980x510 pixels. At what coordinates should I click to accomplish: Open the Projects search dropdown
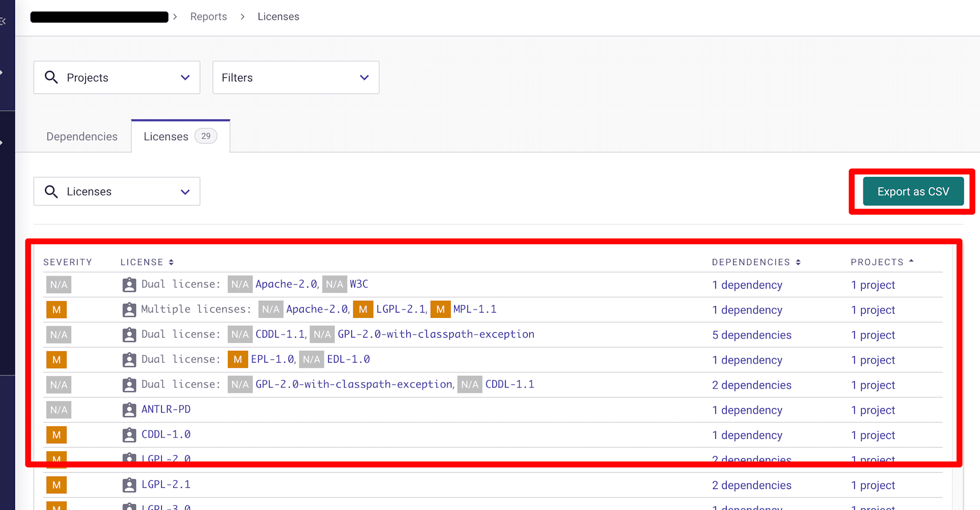click(x=117, y=77)
